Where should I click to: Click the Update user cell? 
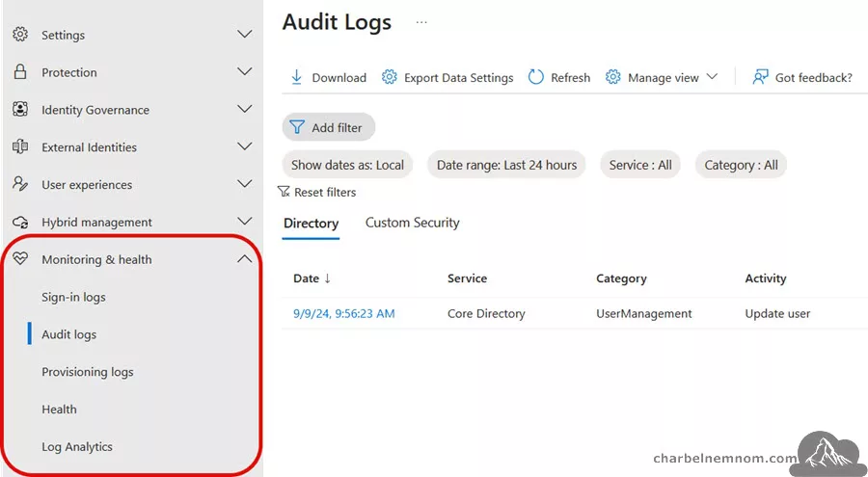pyautogui.click(x=777, y=314)
